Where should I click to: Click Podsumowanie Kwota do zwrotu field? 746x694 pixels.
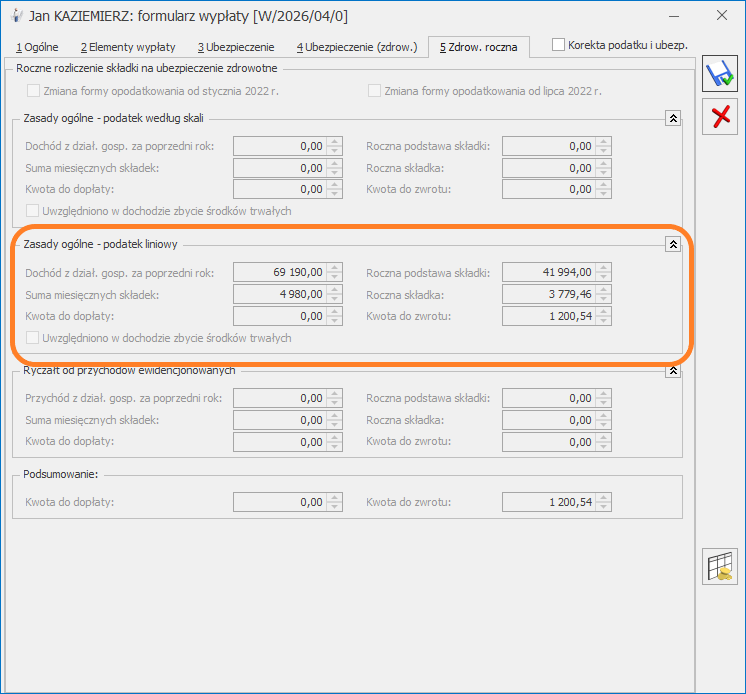click(549, 502)
